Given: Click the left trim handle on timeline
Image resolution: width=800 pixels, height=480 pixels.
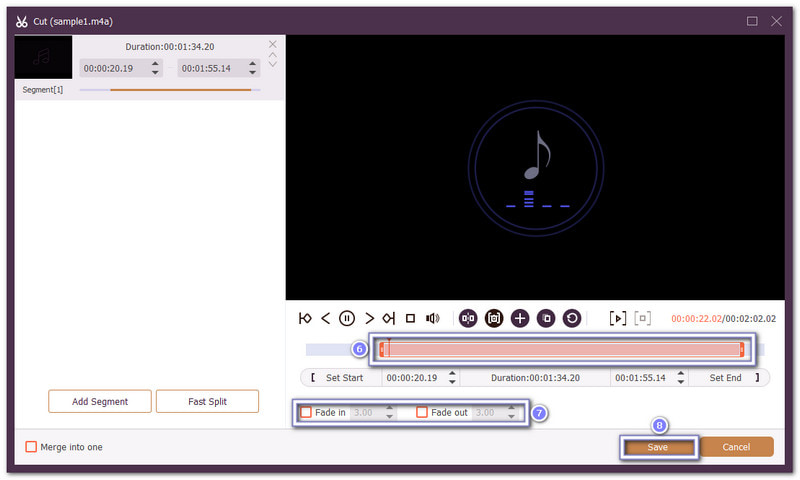Looking at the screenshot, I should coord(382,349).
